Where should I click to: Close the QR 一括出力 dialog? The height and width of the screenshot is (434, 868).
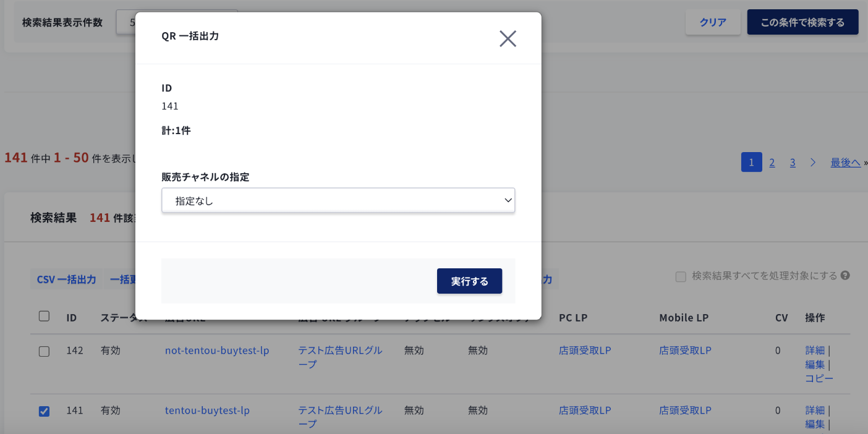click(508, 39)
